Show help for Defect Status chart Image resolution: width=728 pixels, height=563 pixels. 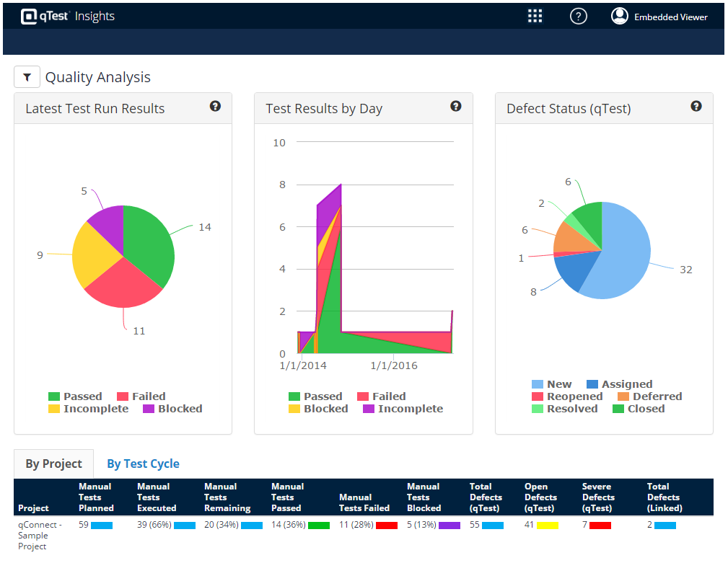click(x=696, y=106)
